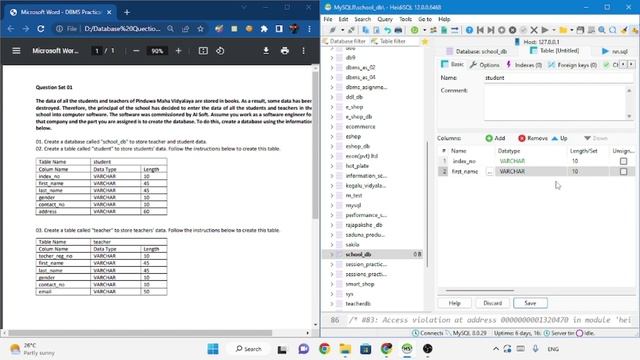The height and width of the screenshot is (360, 640).
Task: Expand the school_db database node
Action: (x=332, y=254)
